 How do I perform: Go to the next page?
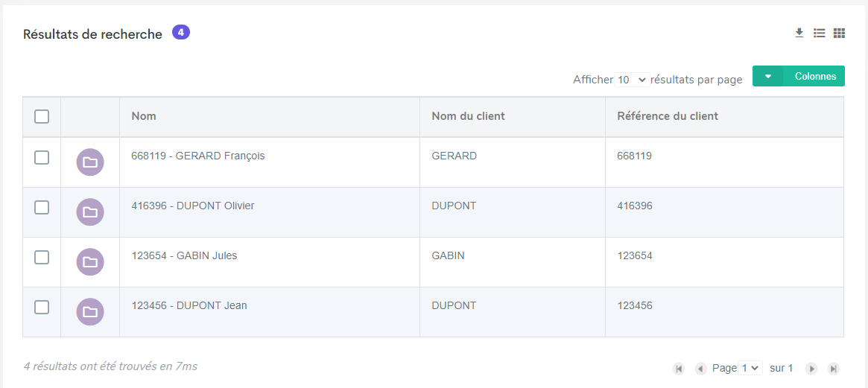[811, 369]
